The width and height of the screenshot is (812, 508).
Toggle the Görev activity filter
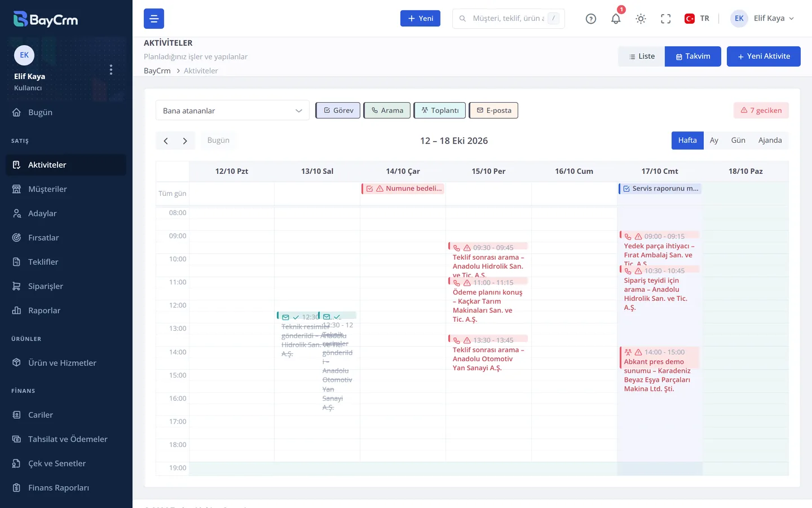(338, 111)
